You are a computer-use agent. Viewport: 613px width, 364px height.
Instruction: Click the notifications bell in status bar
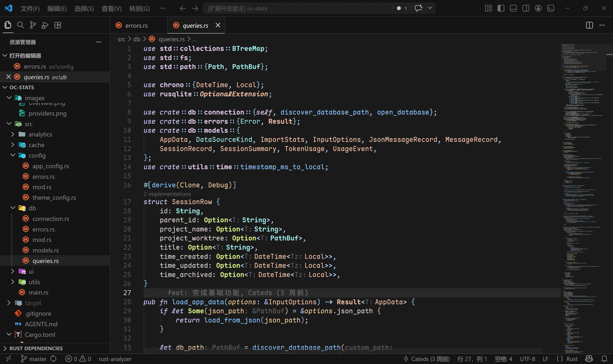point(604,359)
